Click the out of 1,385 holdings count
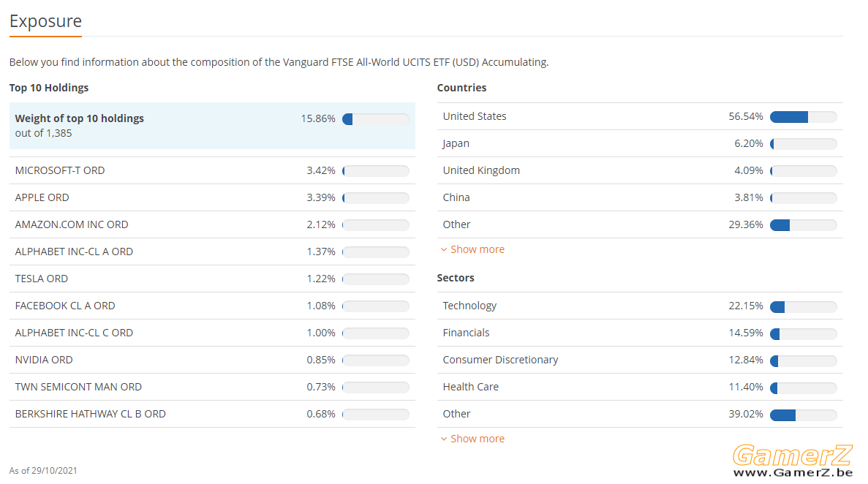The image size is (868, 484). [x=43, y=134]
